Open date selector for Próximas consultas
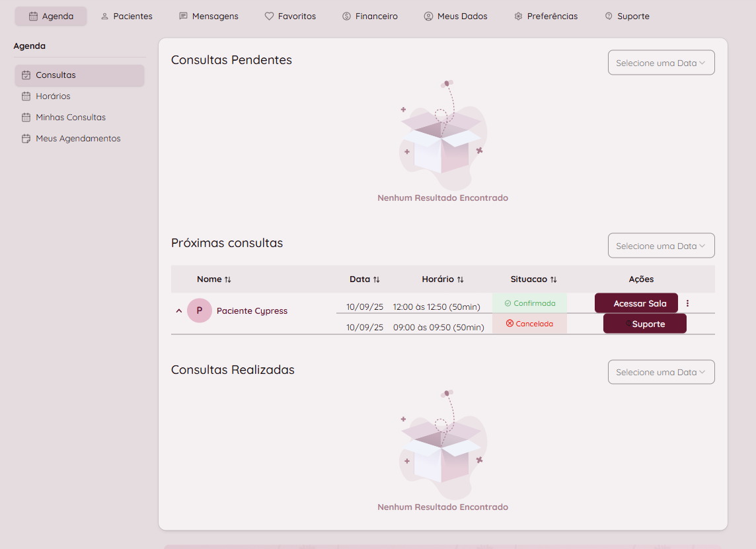This screenshot has width=756, height=549. pos(661,246)
